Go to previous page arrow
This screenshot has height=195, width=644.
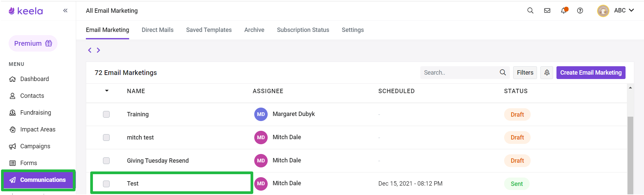point(90,50)
